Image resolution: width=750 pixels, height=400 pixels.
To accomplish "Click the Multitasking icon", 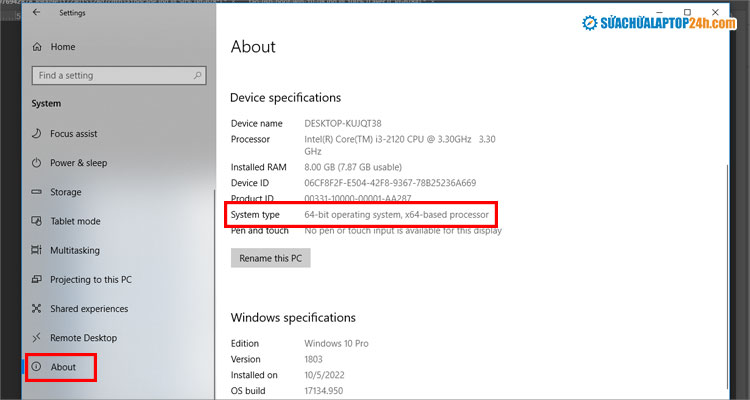I will pos(36,250).
